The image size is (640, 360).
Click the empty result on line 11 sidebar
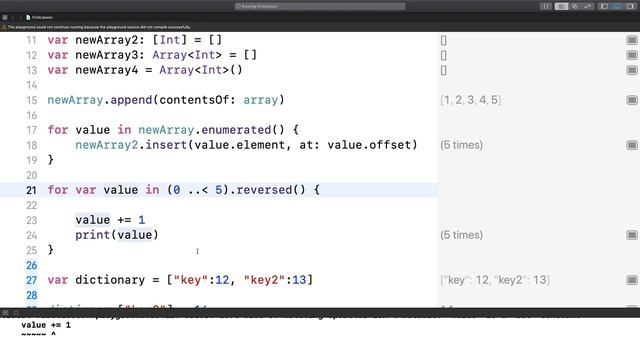(444, 40)
